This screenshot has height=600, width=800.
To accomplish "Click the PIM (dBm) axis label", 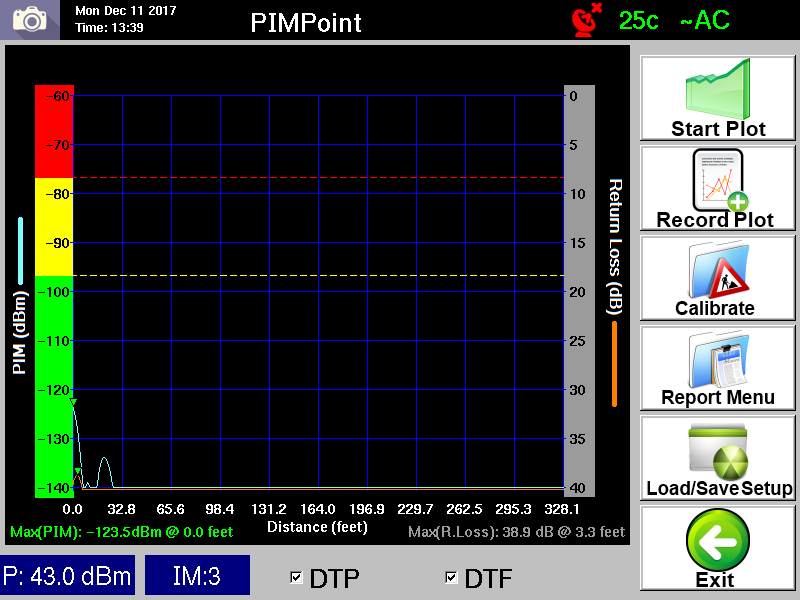I will (x=19, y=332).
